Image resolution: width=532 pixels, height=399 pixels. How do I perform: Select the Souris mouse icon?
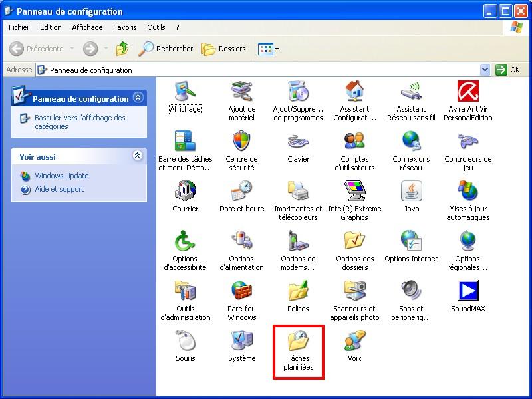click(x=186, y=340)
